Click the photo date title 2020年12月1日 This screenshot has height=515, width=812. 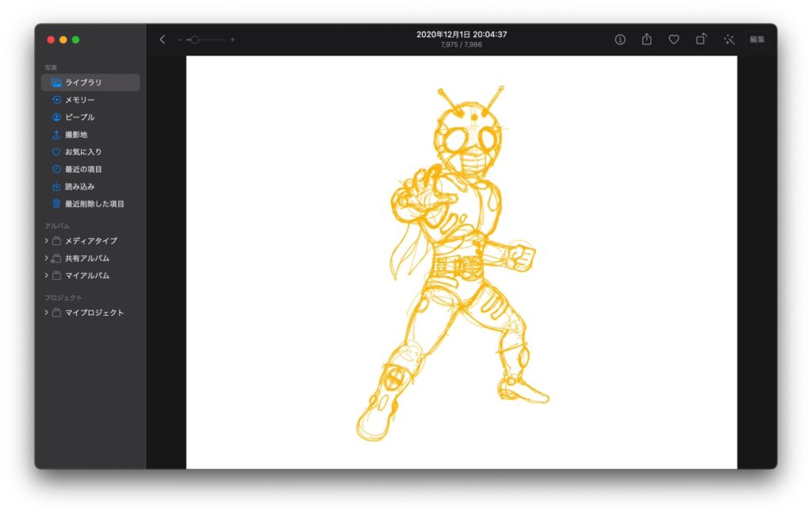coord(462,34)
